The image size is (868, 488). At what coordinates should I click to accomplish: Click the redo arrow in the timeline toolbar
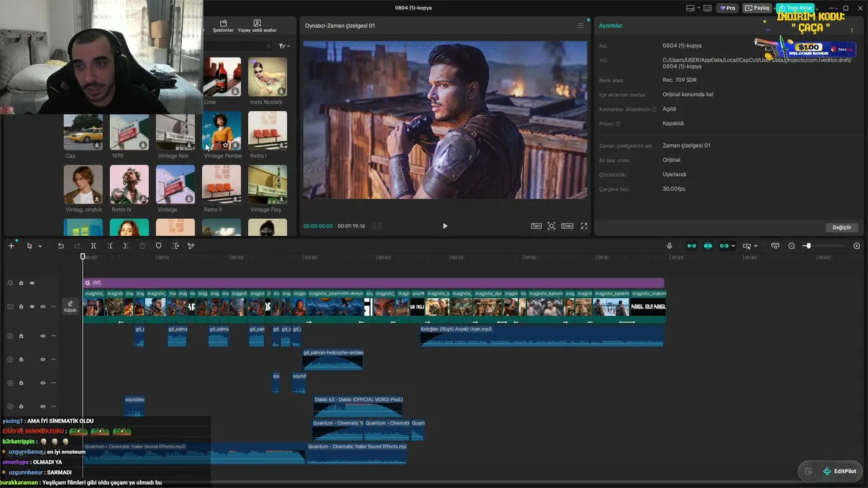point(77,246)
